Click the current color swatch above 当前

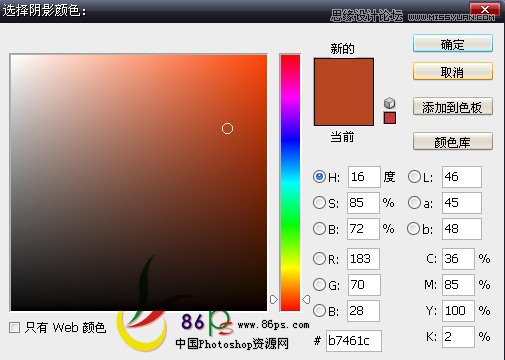point(344,109)
